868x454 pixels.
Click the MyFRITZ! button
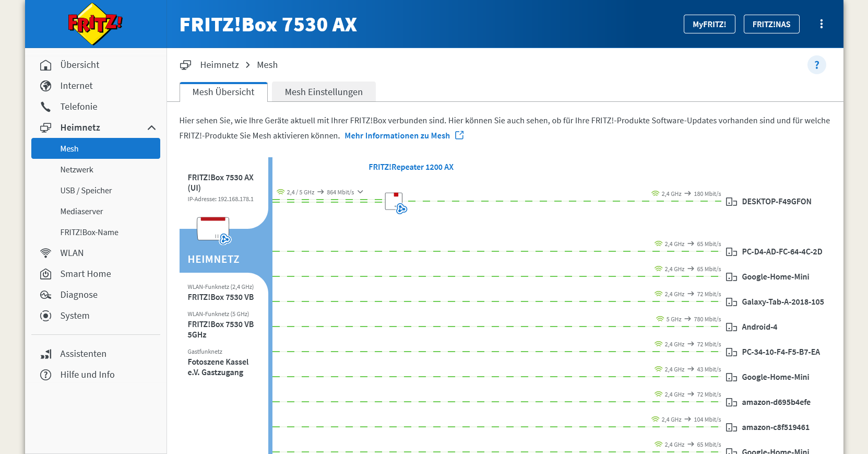coord(709,24)
